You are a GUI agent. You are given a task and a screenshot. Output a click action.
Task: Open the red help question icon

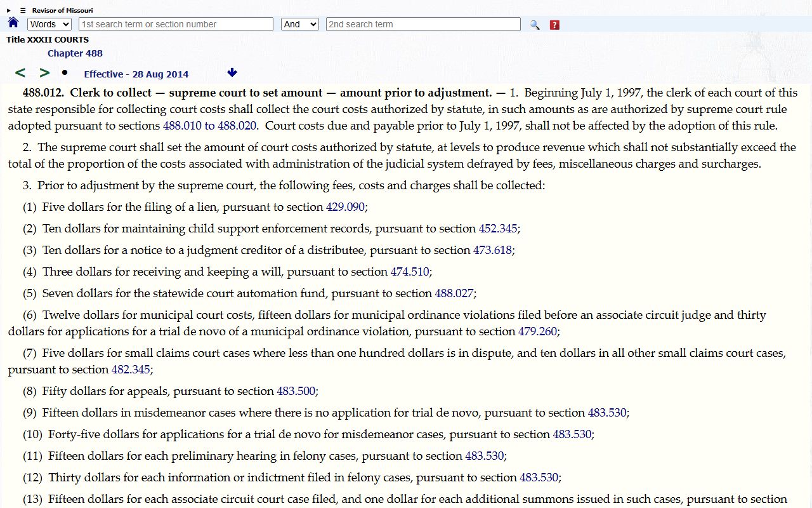pyautogui.click(x=554, y=25)
